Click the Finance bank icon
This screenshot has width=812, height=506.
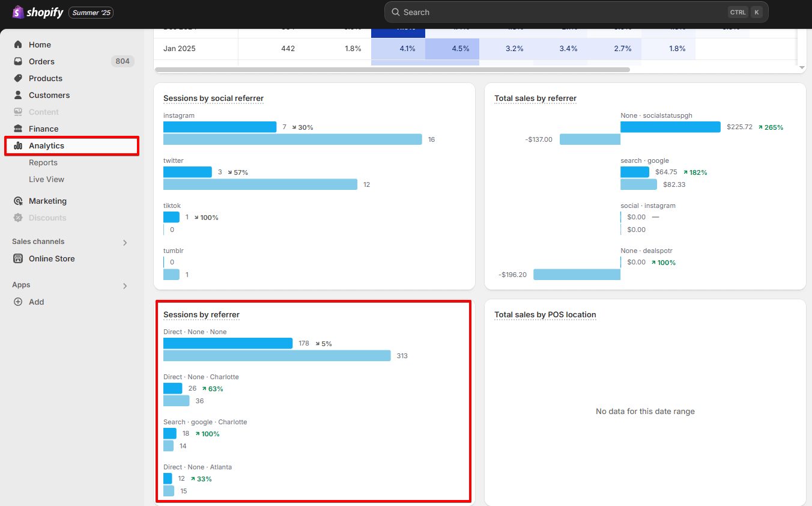[x=18, y=129]
